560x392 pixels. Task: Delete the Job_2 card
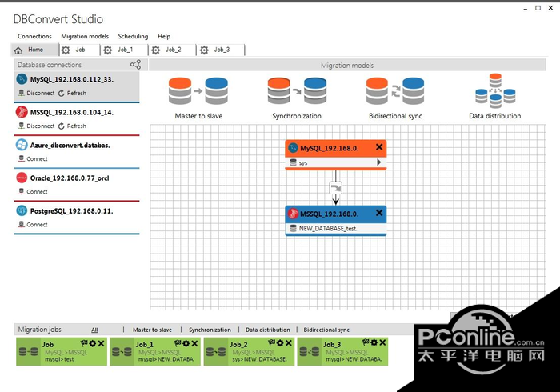point(289,343)
